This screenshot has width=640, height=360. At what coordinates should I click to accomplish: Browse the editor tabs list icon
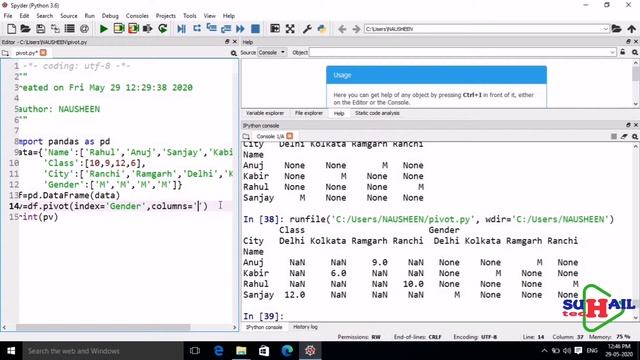(x=5, y=53)
